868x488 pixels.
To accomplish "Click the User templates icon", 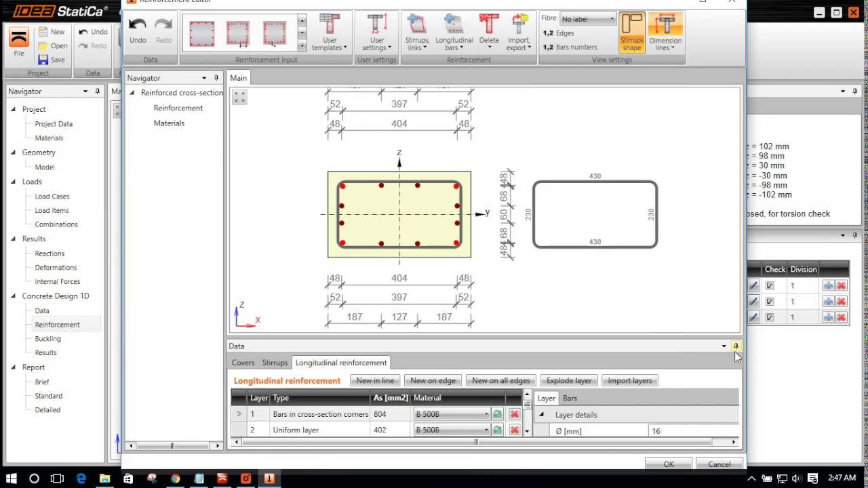I will pyautogui.click(x=330, y=30).
